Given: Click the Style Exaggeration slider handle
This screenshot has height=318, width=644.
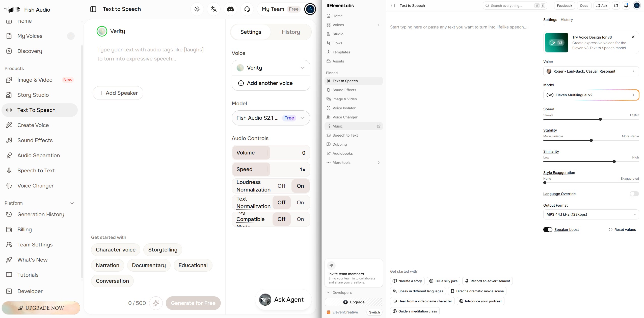Looking at the screenshot, I should pos(545,183).
